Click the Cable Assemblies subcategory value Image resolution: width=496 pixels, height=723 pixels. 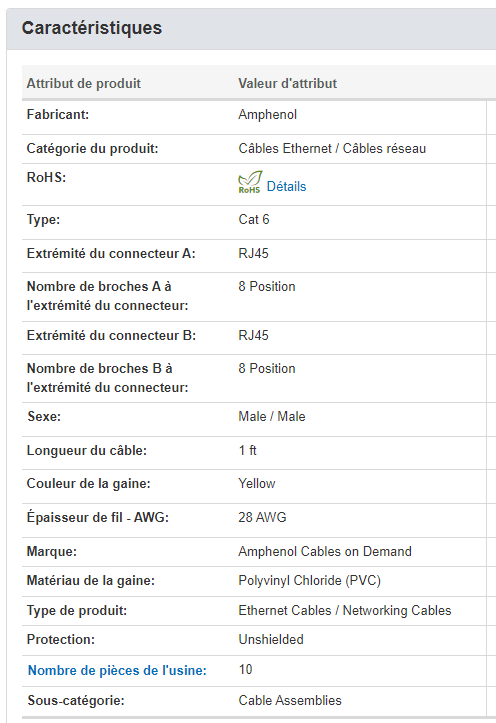(x=290, y=700)
